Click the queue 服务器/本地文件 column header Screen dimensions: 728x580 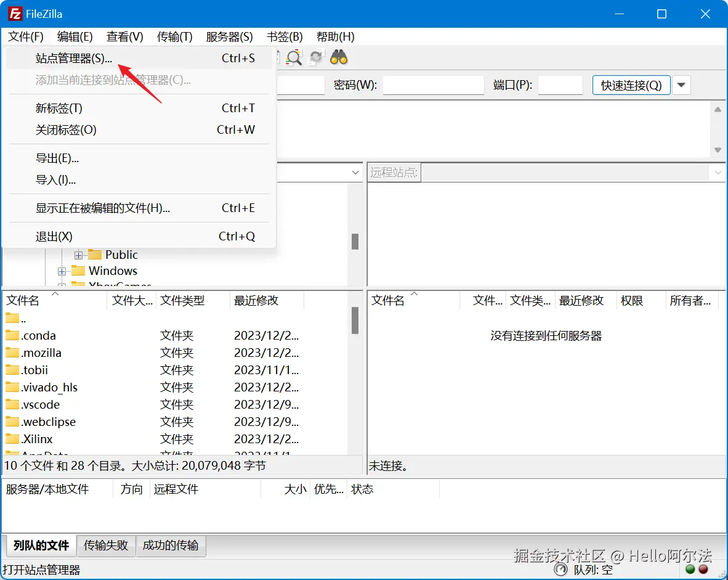click(57, 489)
